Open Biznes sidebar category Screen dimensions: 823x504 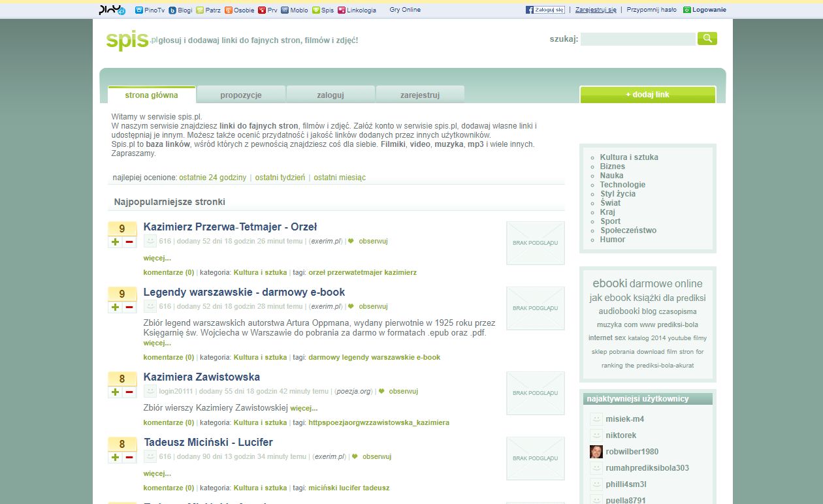[x=613, y=166]
